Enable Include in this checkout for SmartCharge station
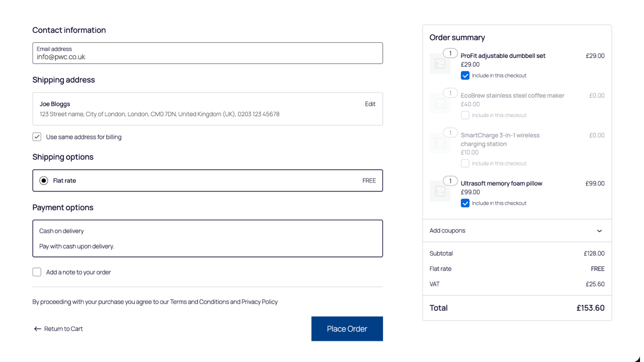The width and height of the screenshot is (644, 362). pos(465,163)
